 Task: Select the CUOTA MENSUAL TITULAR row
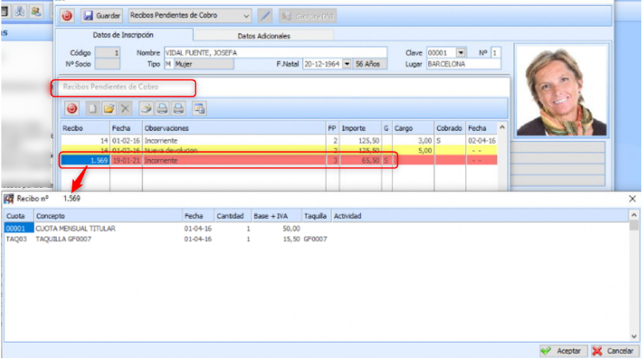click(75, 229)
